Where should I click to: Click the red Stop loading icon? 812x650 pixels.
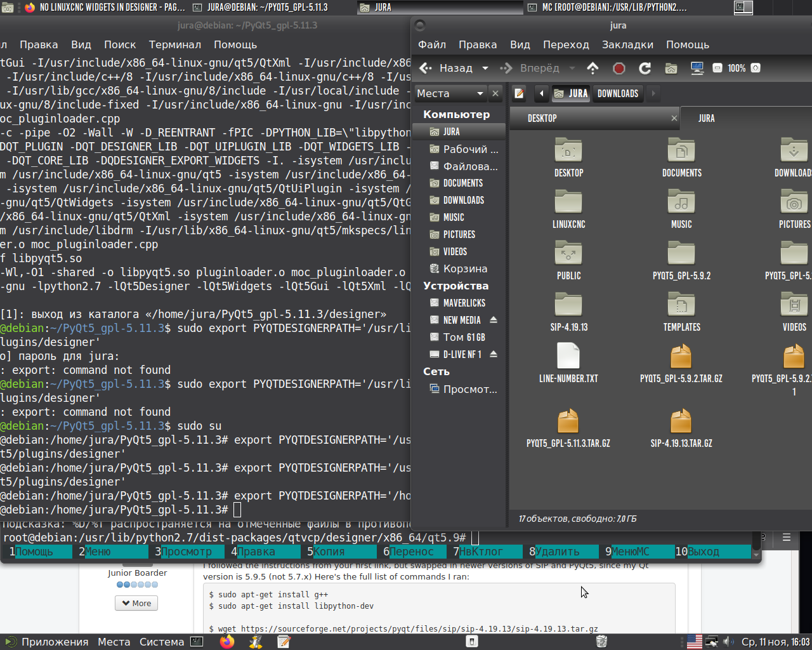tap(619, 68)
